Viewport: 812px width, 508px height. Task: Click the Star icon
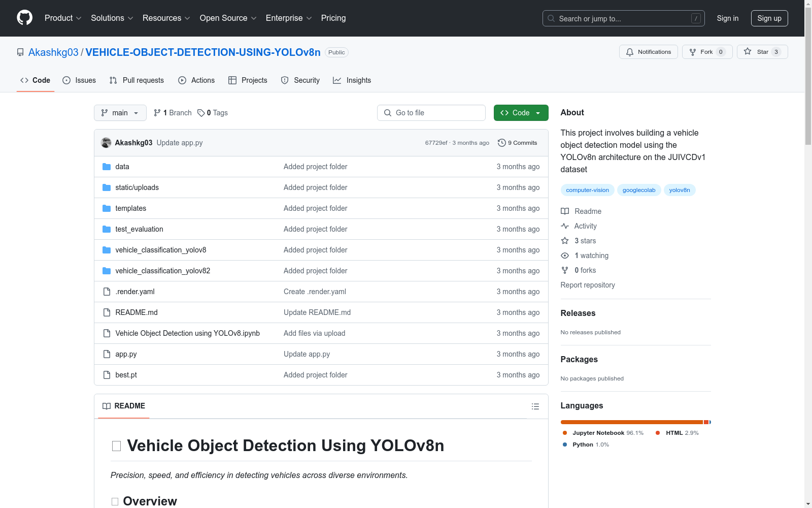(748, 51)
